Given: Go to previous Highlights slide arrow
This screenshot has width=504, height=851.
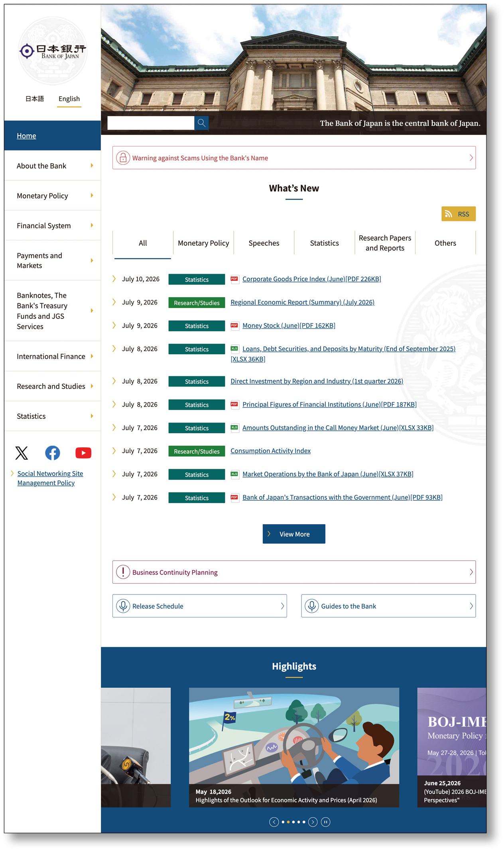Looking at the screenshot, I should [x=274, y=822].
